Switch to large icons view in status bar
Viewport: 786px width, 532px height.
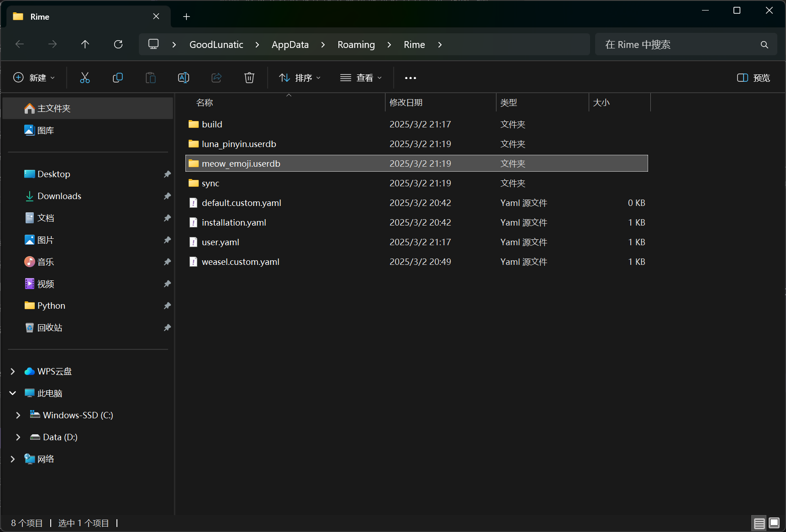tap(774, 523)
